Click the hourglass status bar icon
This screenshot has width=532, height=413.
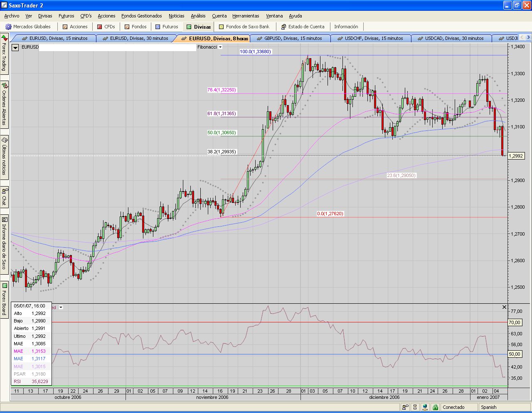point(415,407)
